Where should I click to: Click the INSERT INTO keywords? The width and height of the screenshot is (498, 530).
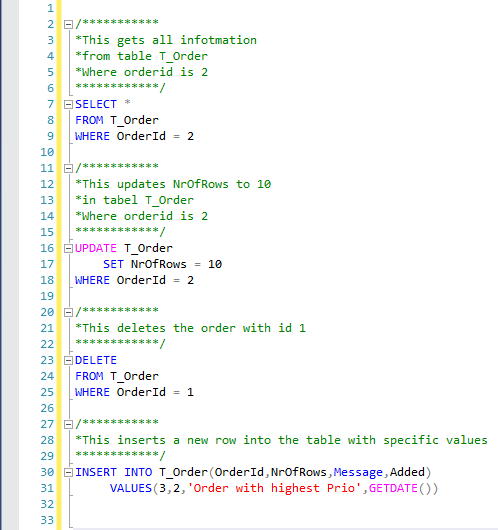114,472
